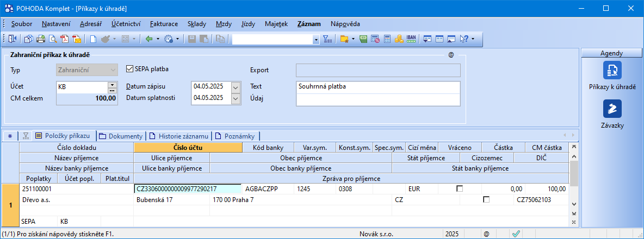Click the empty Údaj input field
644x239 pixels.
378,99
